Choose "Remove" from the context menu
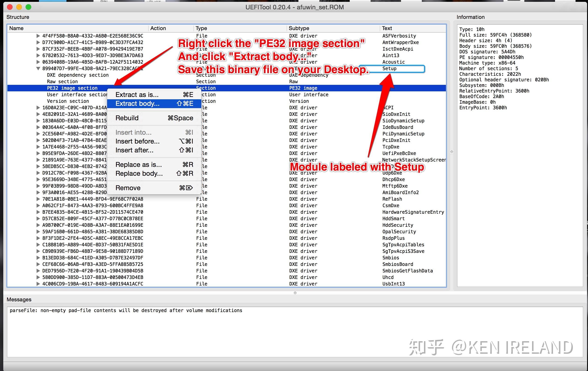Image resolution: width=588 pixels, height=371 pixels. point(128,188)
